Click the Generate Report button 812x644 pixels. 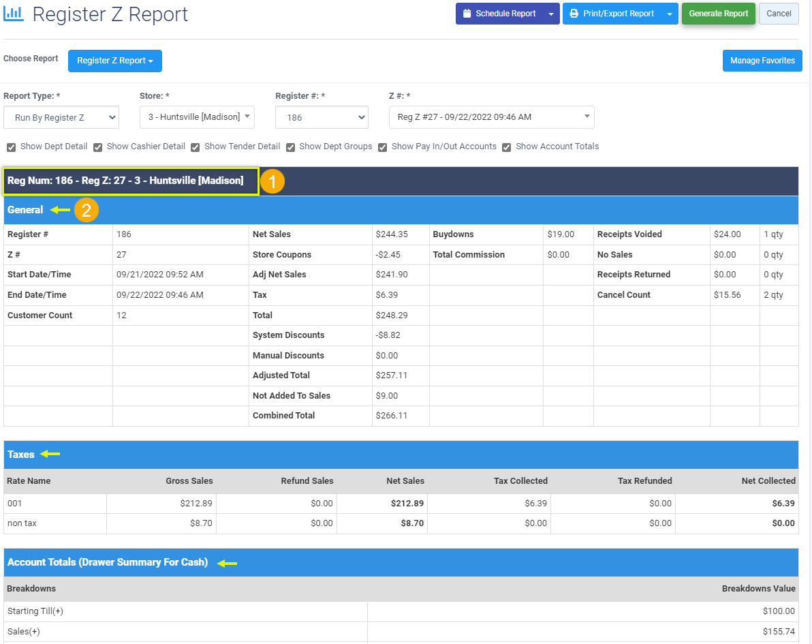click(718, 14)
